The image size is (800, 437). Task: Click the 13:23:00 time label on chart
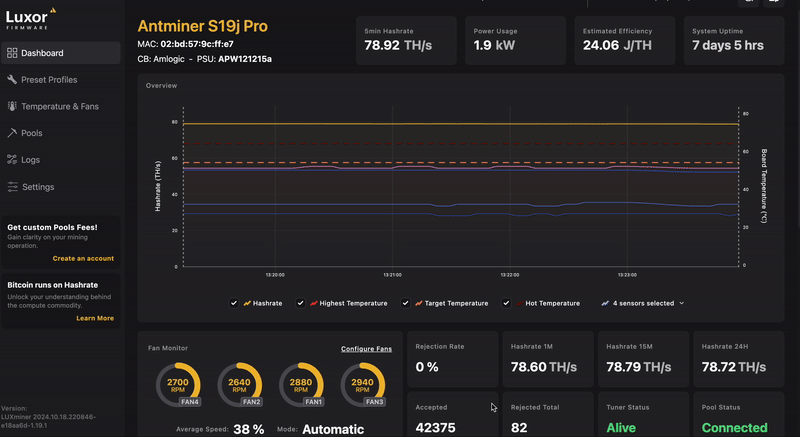(x=627, y=275)
